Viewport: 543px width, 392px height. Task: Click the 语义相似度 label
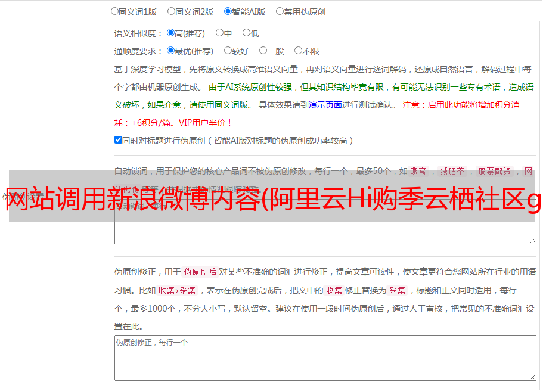click(x=138, y=33)
